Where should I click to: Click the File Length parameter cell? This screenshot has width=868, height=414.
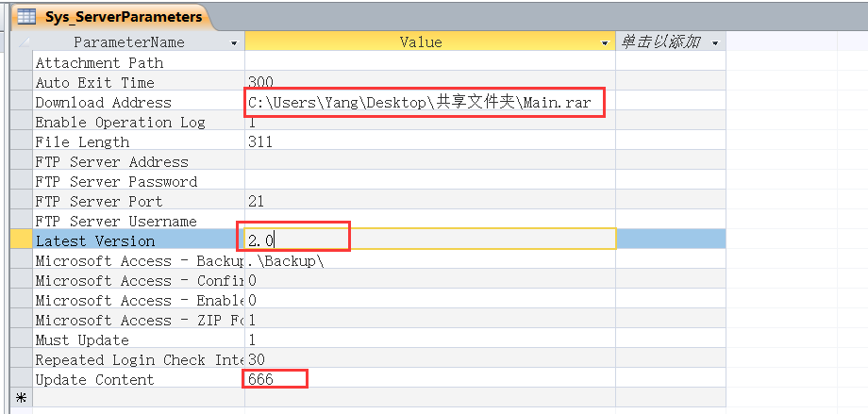[139, 141]
